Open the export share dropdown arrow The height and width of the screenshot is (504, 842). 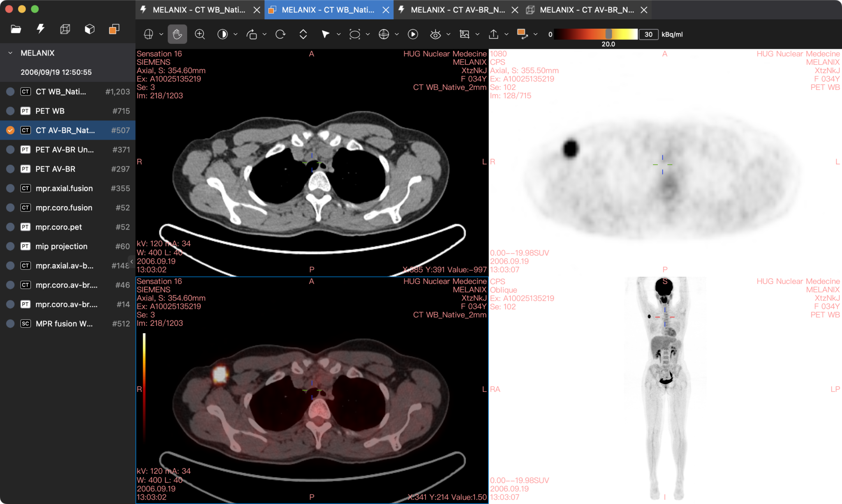pos(507,34)
